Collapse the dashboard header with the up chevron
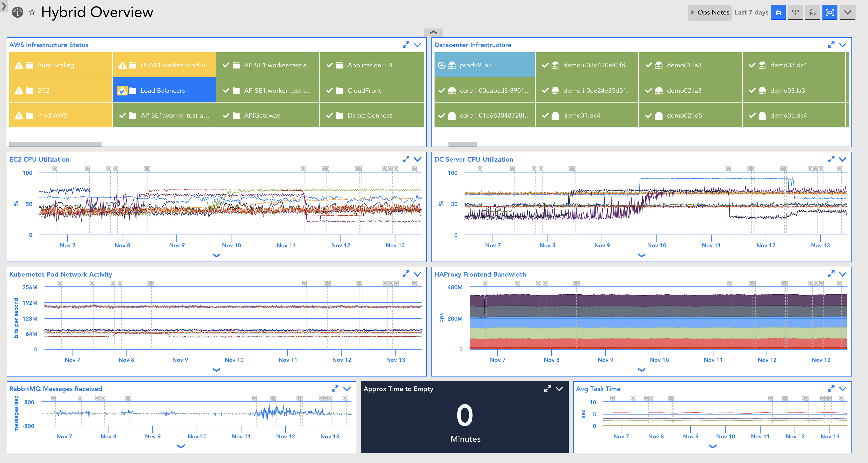Screen dimensions: 868x463 click(433, 32)
